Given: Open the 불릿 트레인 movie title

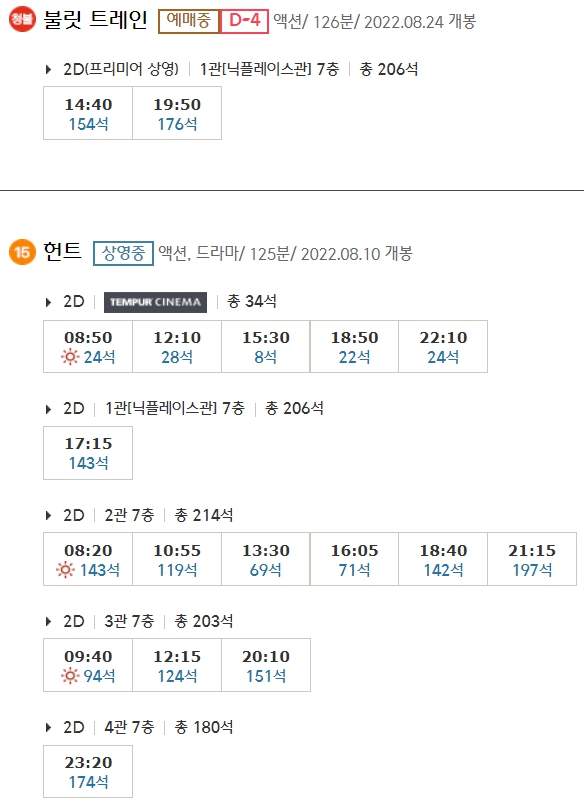Looking at the screenshot, I should [x=95, y=20].
